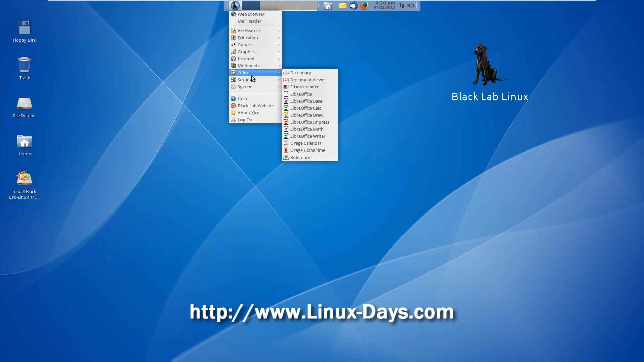The height and width of the screenshot is (362, 644).
Task: Launch LibreOffice Calc
Action: [310, 108]
